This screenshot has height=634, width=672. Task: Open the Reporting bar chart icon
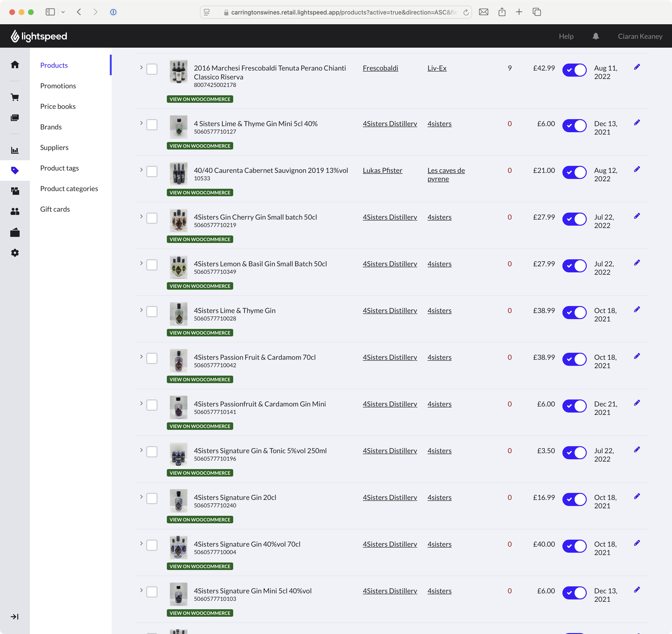15,150
